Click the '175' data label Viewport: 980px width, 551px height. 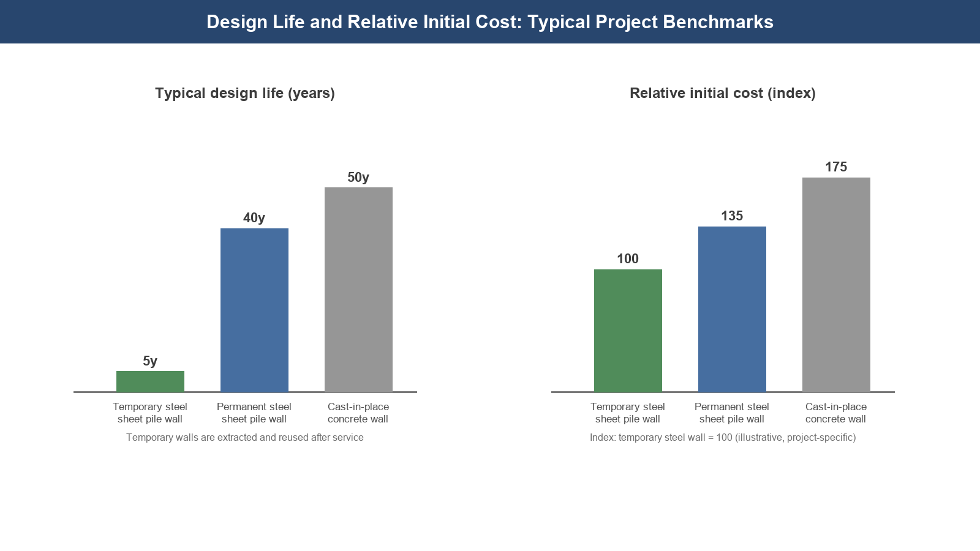[x=836, y=167]
